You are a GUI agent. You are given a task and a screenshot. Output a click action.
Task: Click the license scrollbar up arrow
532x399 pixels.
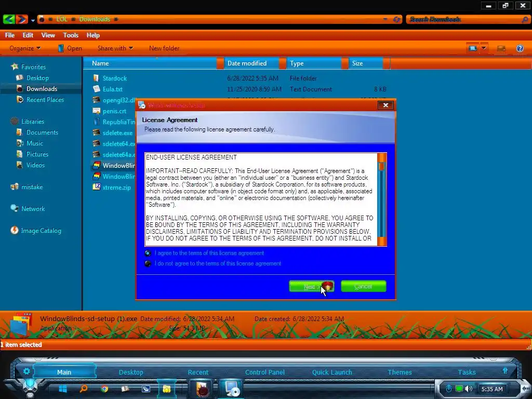tap(382, 157)
